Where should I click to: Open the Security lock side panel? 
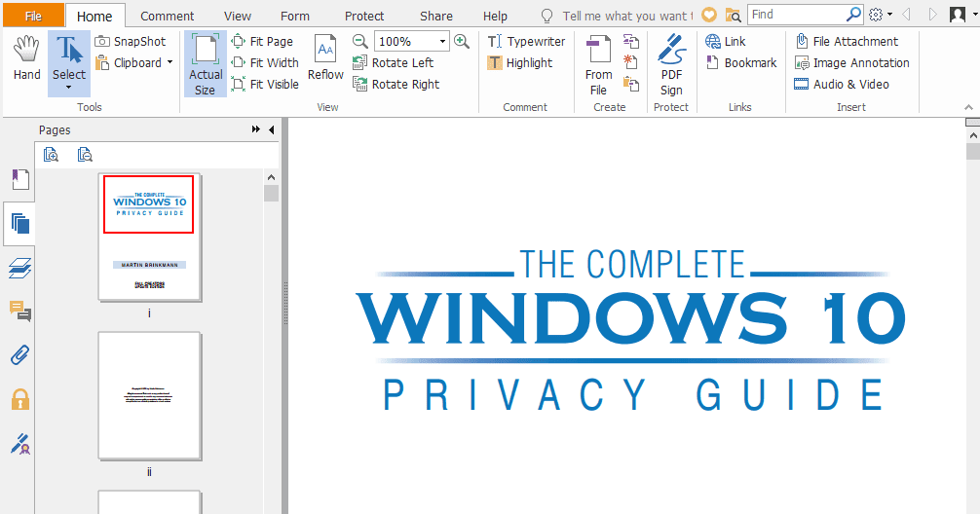click(x=20, y=398)
